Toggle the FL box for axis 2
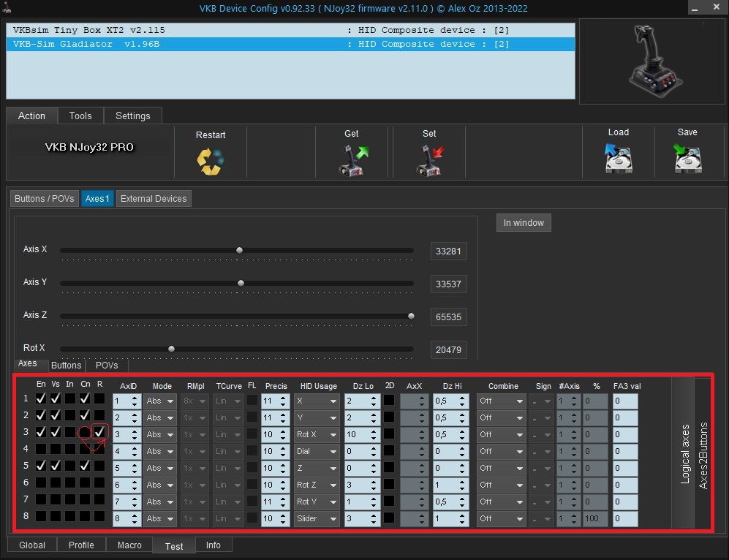 (x=252, y=417)
